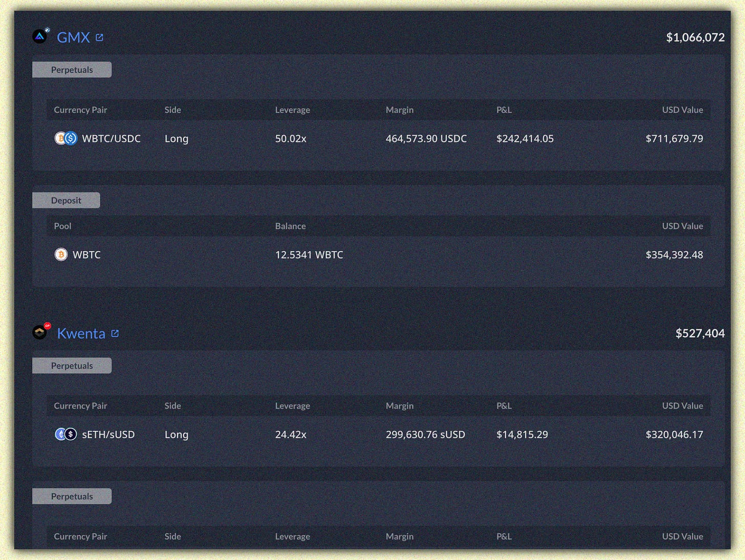Click USD value $711,679.79

coord(674,139)
